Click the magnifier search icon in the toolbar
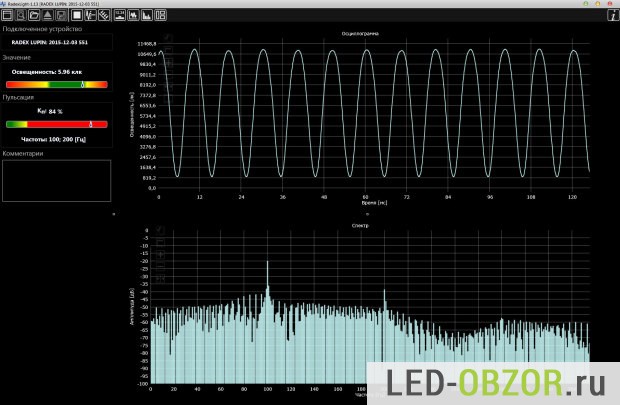620x405 pixels. 21,15
